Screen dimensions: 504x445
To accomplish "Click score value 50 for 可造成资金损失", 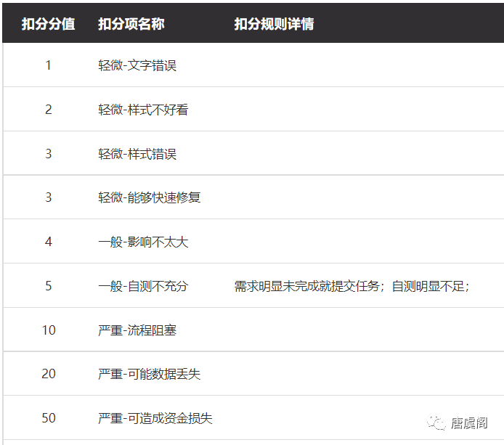I will (x=49, y=418).
